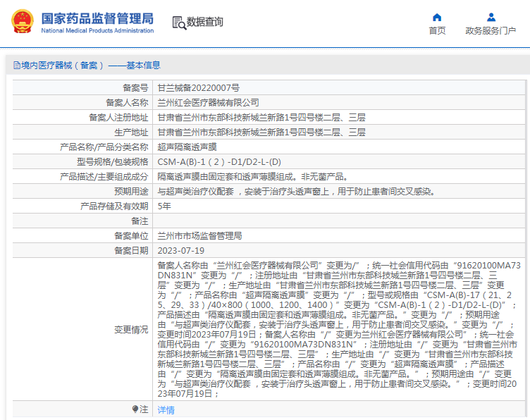Screen dimensions: 530x420
Task: Click the 生产地址 address value
Action: pos(261,132)
